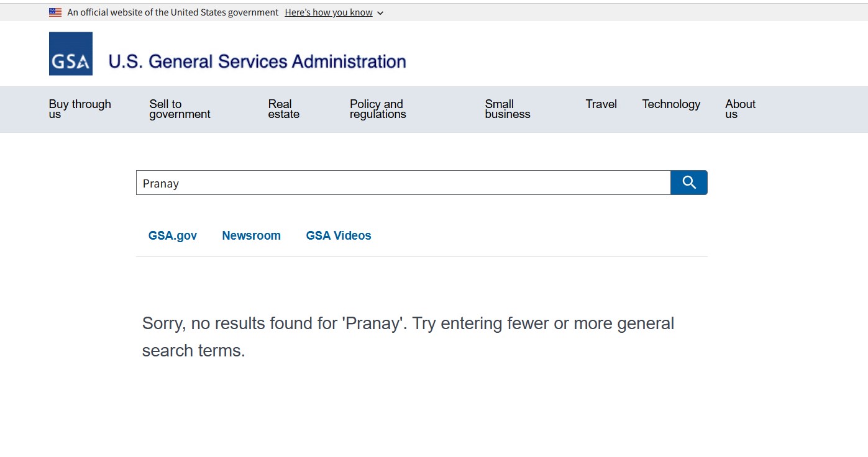
Task: Open the Buy through us menu
Action: [x=80, y=109]
